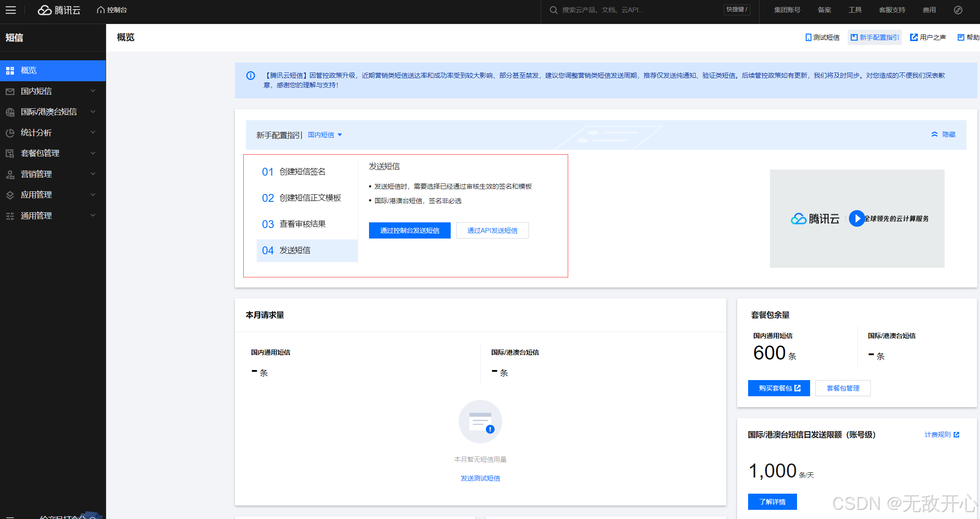Image resolution: width=980 pixels, height=519 pixels.
Task: Click the 发送测试短信 link
Action: (x=480, y=478)
